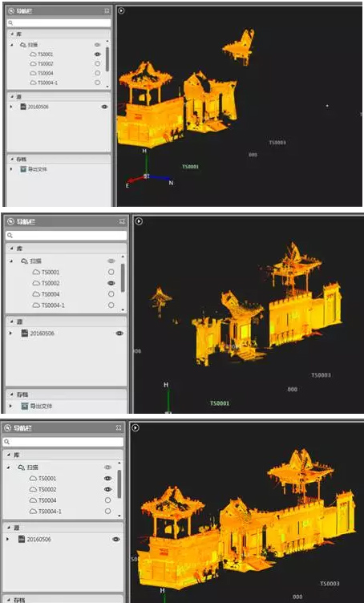Show TS0001 by its circle in the middle panel
The height and width of the screenshot is (603, 364).
[111, 272]
